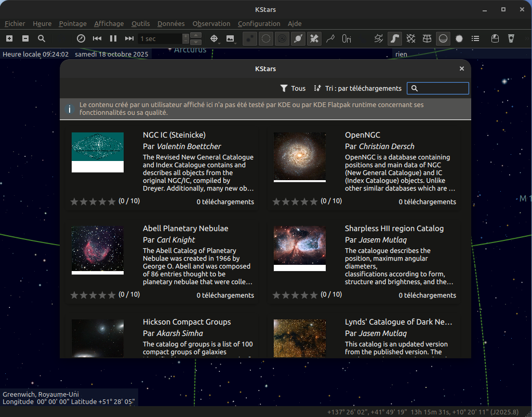This screenshot has width=532, height=417.
Task: Close the catalog download dialog
Action: coord(461,69)
